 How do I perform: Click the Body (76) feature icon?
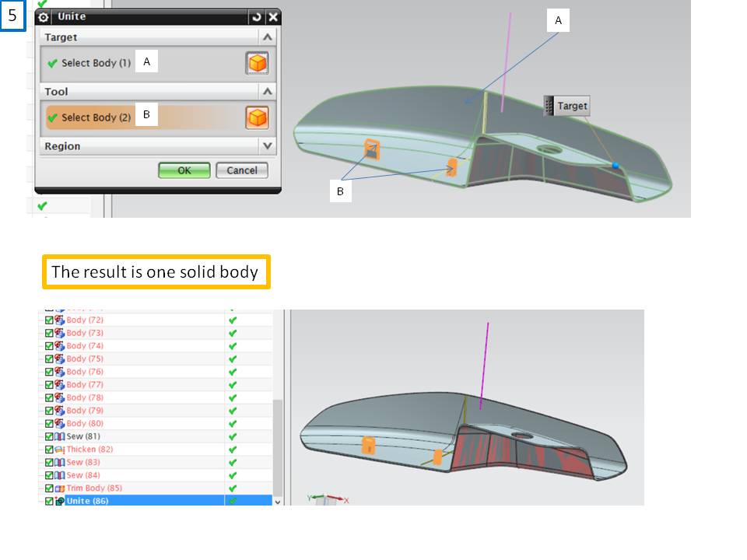pyautogui.click(x=60, y=372)
